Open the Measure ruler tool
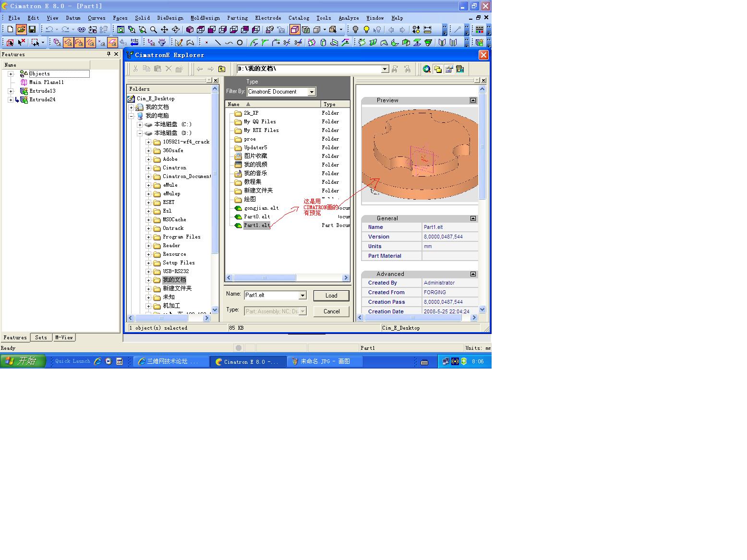Viewport: 747px width, 560px height. pos(427,30)
